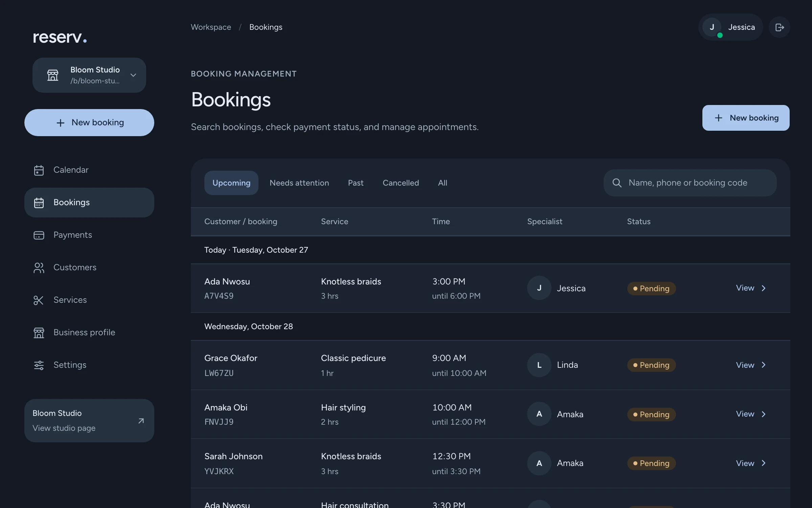Click the Business profile storefront icon
This screenshot has height=508, width=812.
click(x=39, y=333)
